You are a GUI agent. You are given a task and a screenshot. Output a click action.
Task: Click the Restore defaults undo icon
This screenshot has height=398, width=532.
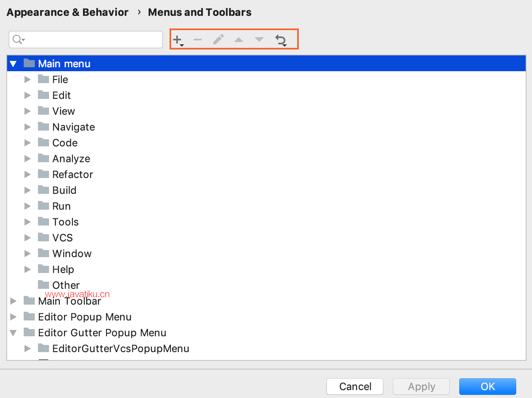click(281, 40)
